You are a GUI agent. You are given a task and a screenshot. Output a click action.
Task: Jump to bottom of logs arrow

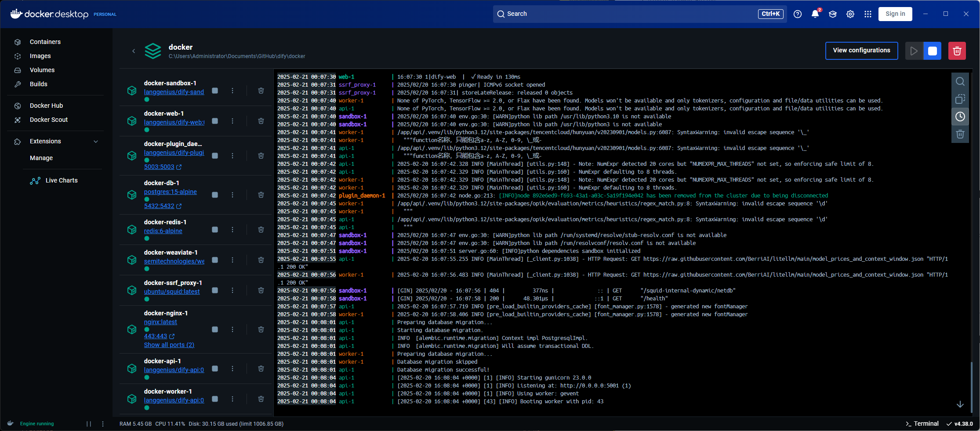tap(960, 404)
